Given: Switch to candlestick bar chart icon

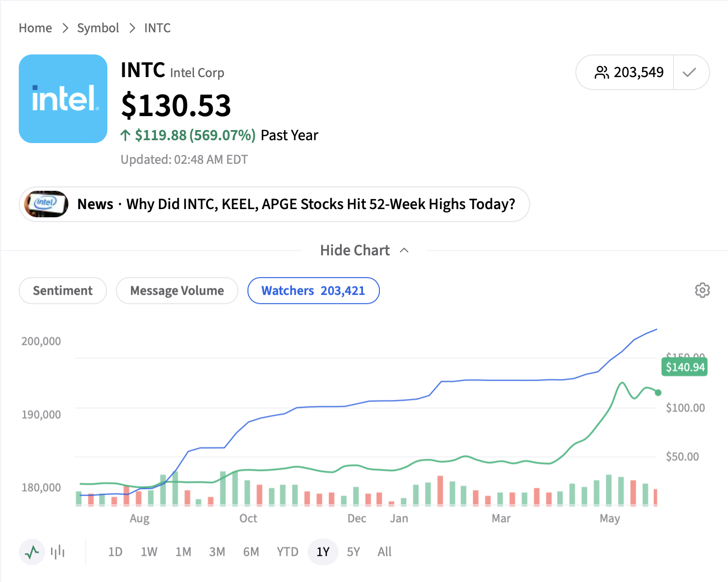Looking at the screenshot, I should pyautogui.click(x=58, y=552).
